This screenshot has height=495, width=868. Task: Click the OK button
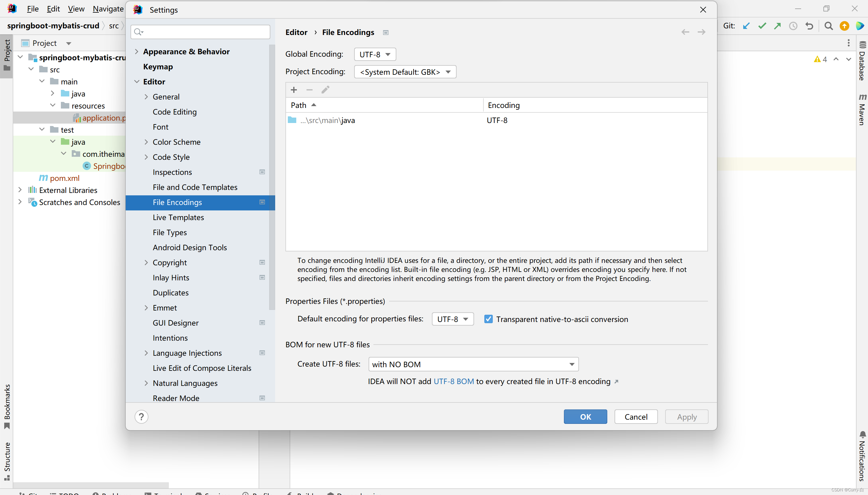pos(585,416)
